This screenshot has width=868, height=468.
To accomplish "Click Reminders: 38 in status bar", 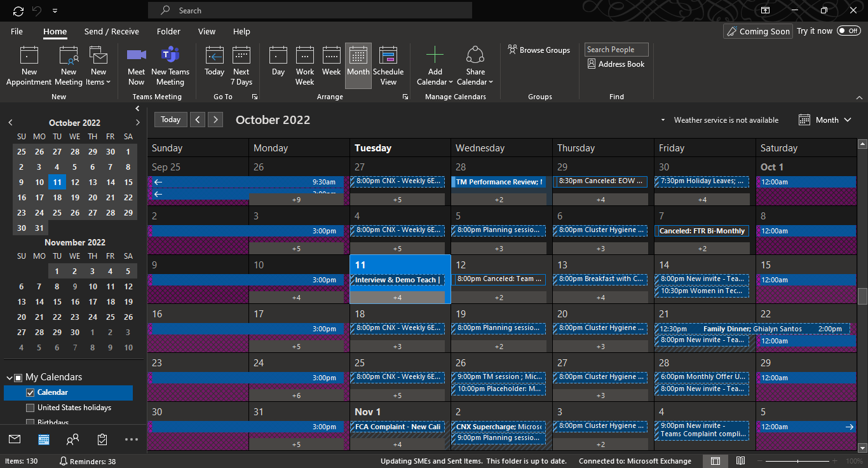I will pyautogui.click(x=88, y=461).
